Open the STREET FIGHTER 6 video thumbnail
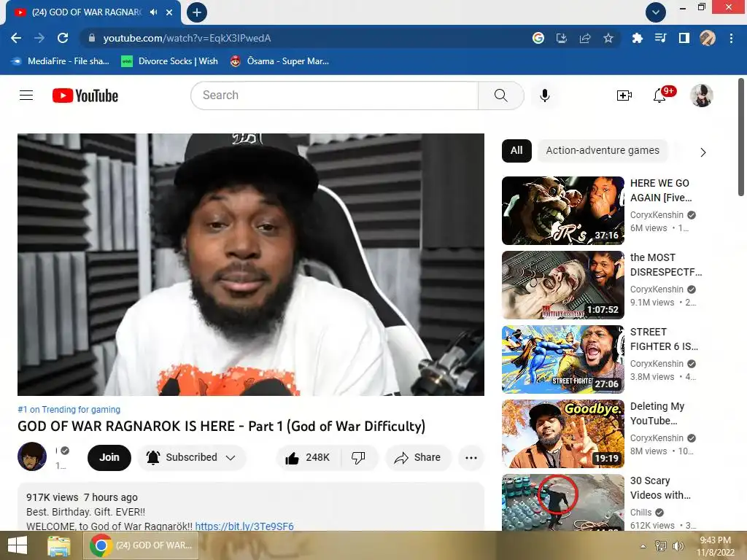The image size is (747, 560). [x=562, y=359]
